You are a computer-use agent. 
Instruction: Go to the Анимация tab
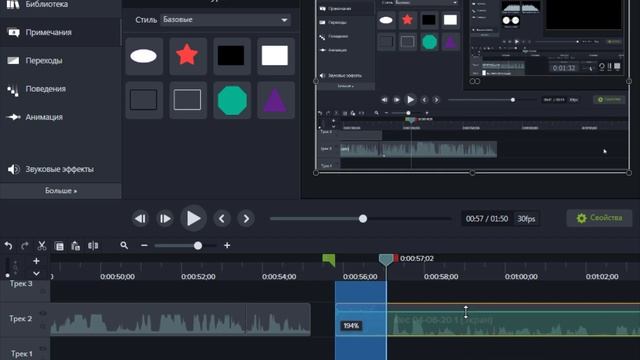tap(60, 117)
